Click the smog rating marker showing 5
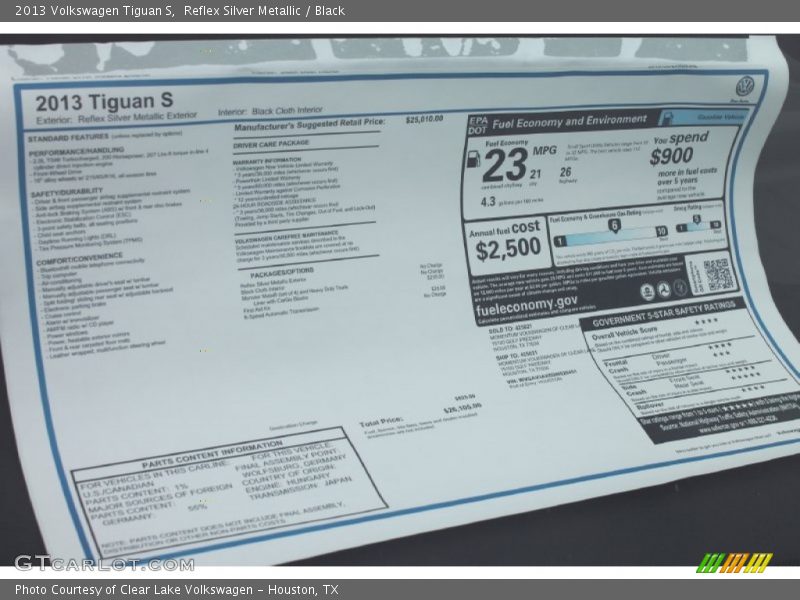The width and height of the screenshot is (800, 600). click(696, 219)
